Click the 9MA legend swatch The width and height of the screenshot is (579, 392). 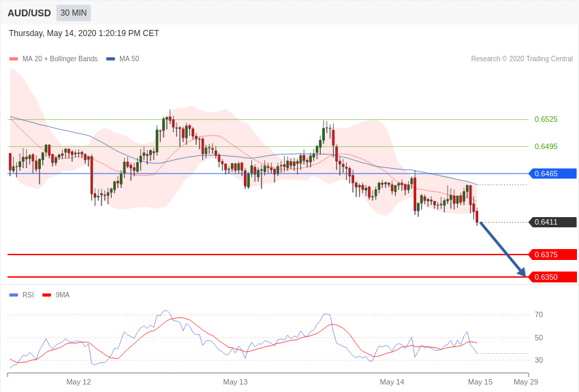coord(46,295)
